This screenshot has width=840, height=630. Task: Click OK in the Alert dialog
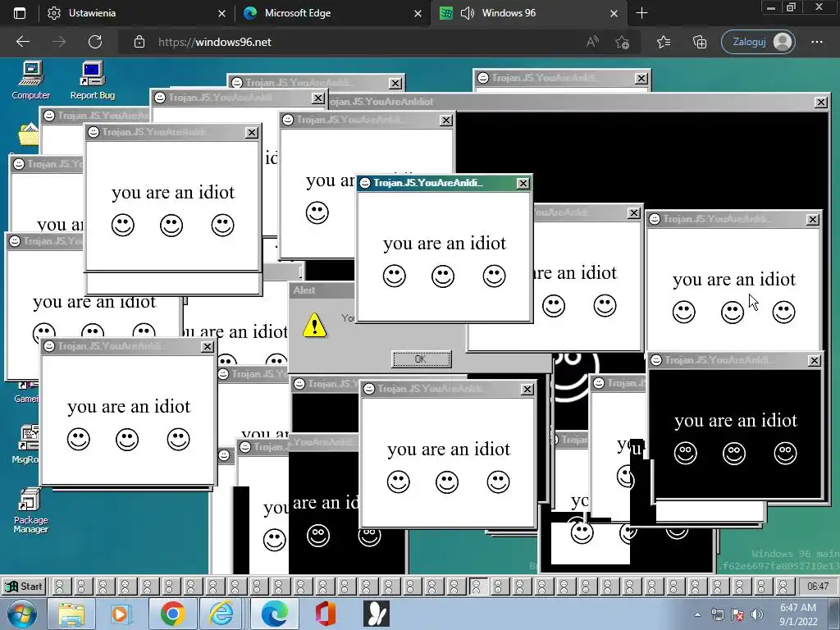coord(421,359)
